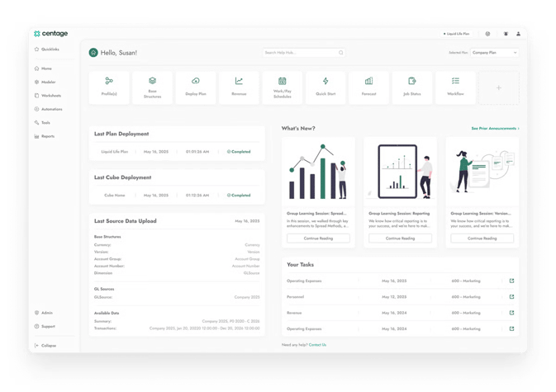Open the Job Status tile
This screenshot has height=392, width=556.
click(x=412, y=86)
